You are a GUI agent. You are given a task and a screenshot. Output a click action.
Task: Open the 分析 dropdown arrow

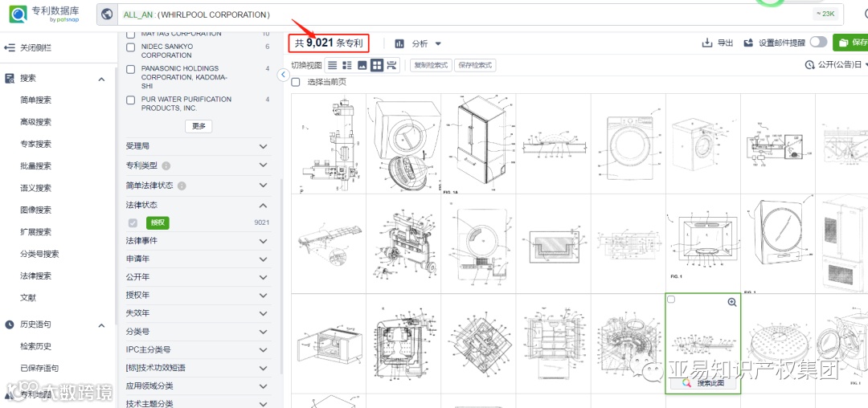pyautogui.click(x=438, y=43)
